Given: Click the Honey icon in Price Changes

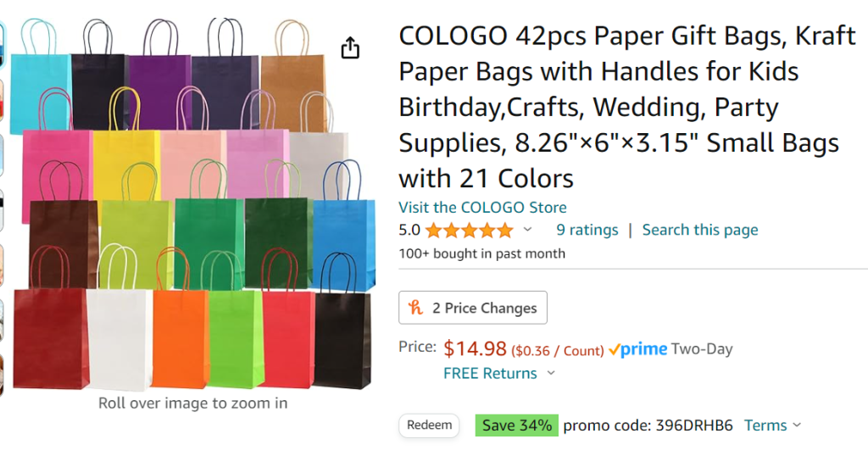Looking at the screenshot, I should (x=416, y=308).
